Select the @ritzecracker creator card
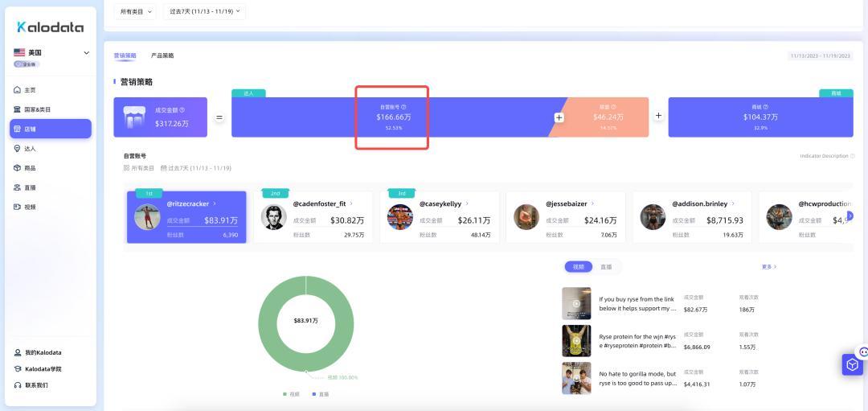Image resolution: width=868 pixels, height=411 pixels. [x=186, y=217]
